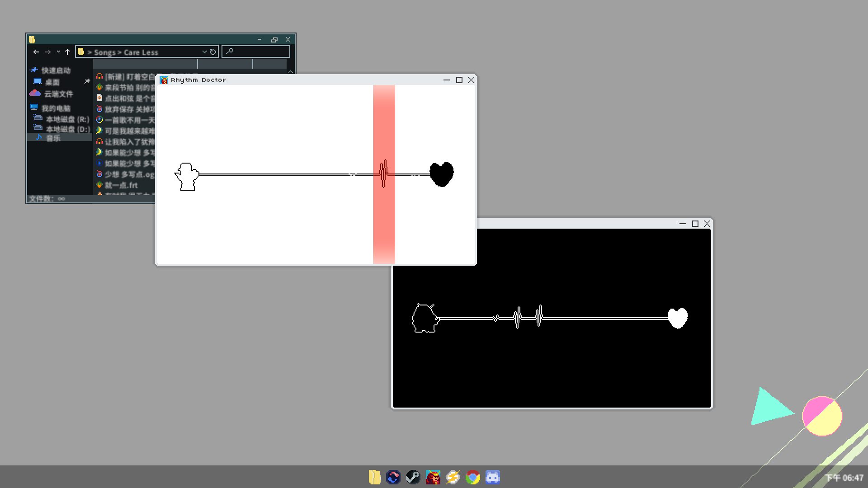Click the refresh icon in address bar
Image resolution: width=868 pixels, height=488 pixels.
pos(213,52)
